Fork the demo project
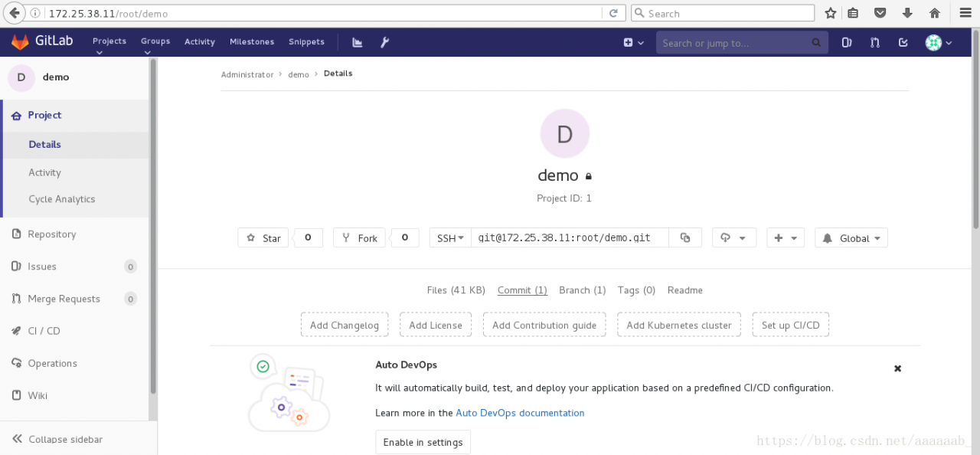Image resolution: width=980 pixels, height=455 pixels. 359,238
